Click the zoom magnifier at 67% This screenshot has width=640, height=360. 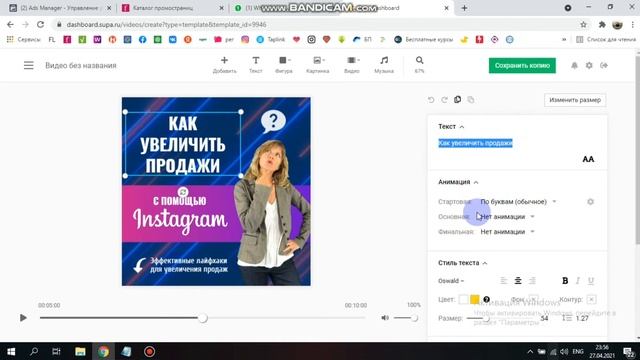coord(419,60)
